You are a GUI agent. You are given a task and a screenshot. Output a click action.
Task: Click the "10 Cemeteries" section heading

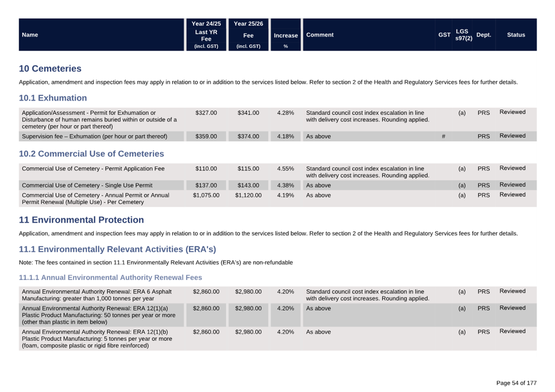tap(50, 69)
